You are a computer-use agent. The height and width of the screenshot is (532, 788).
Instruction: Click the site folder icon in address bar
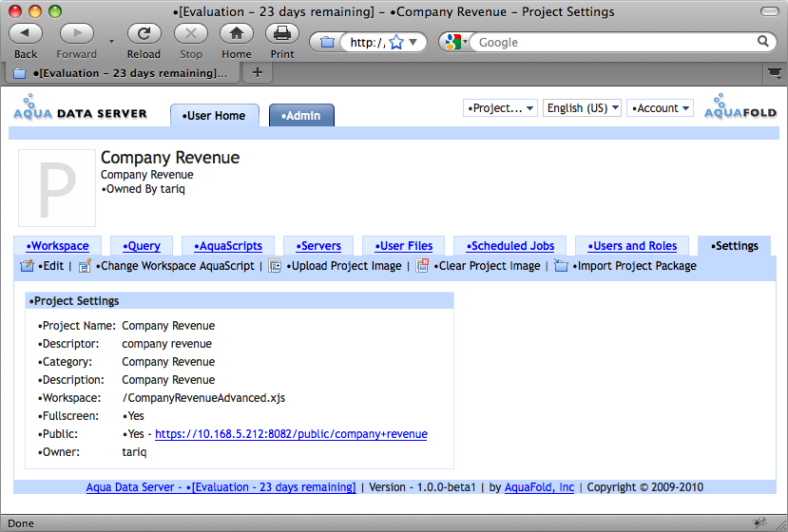327,42
